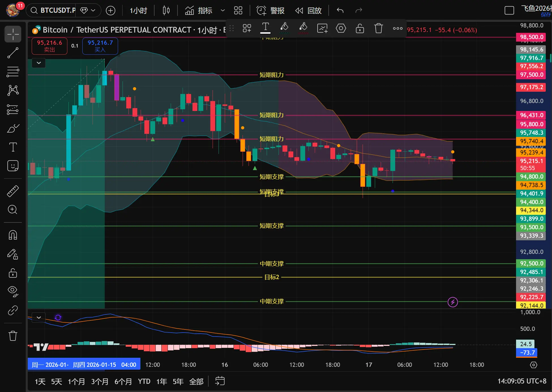Image resolution: width=552 pixels, height=392 pixels.
Task: Click the zoom in magnifier tool
Action: (x=13, y=210)
